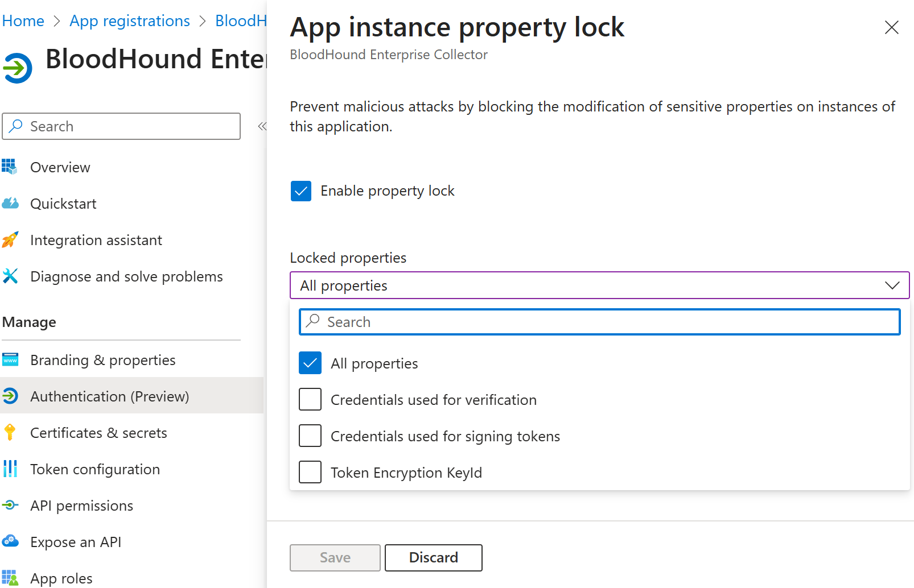Check Token Encryption KeyId option
This screenshot has width=914, height=588.
[x=310, y=472]
